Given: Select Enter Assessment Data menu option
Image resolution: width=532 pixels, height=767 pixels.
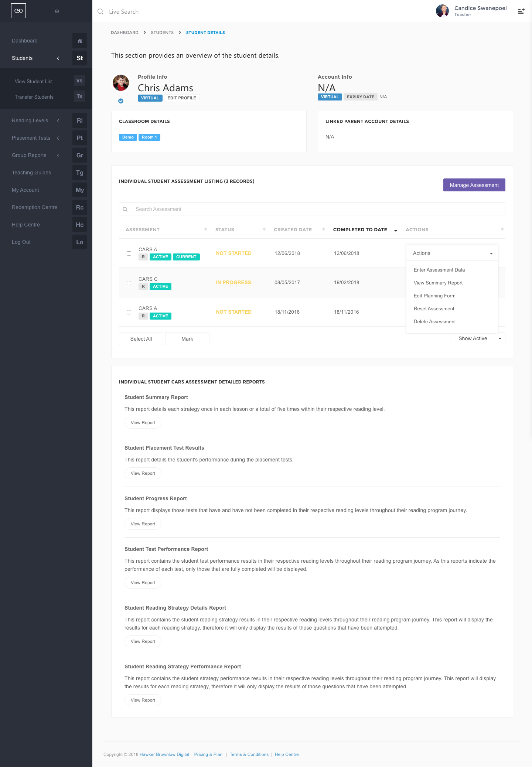Looking at the screenshot, I should 439,270.
